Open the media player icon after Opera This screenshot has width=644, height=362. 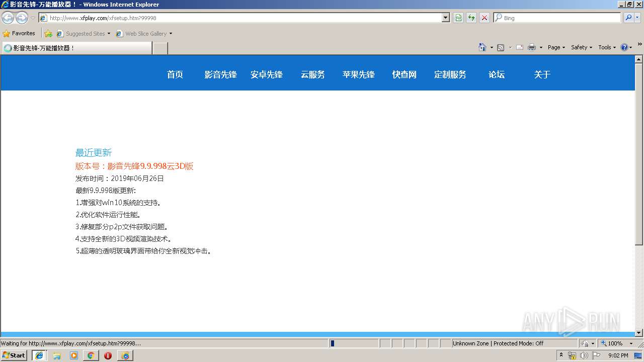click(125, 355)
